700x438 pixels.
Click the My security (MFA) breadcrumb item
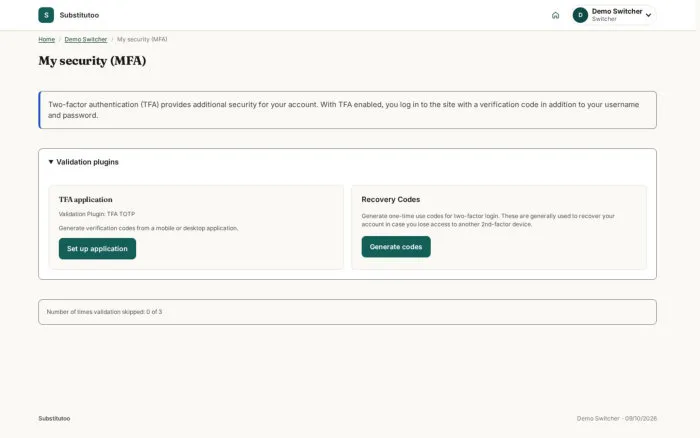point(142,39)
